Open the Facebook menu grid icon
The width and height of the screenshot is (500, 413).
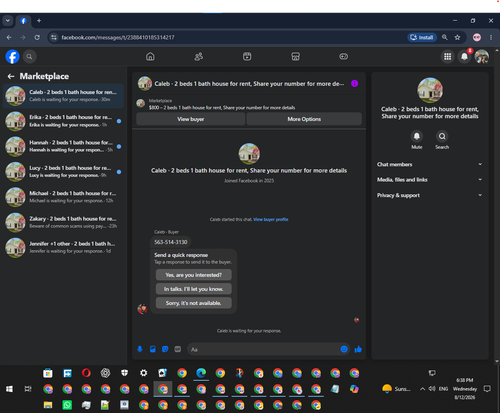[x=448, y=57]
